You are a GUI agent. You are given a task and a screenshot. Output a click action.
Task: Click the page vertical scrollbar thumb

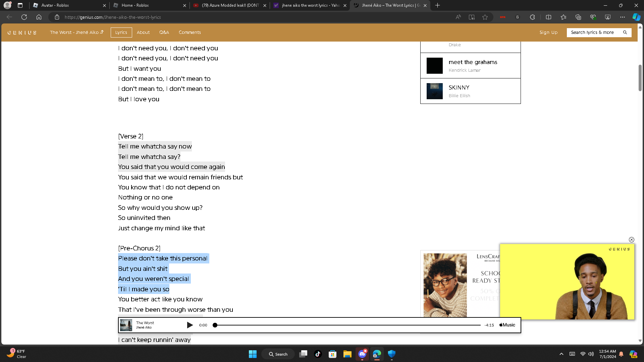640,78
